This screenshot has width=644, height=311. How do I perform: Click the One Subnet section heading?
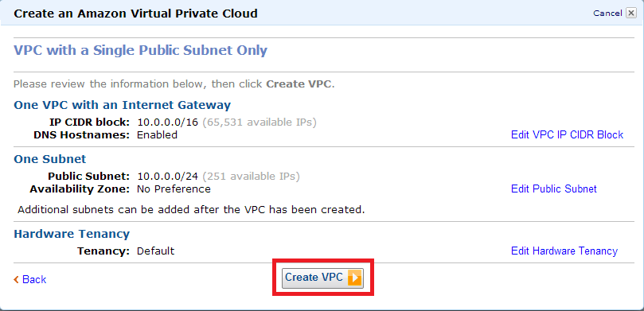pos(49,159)
